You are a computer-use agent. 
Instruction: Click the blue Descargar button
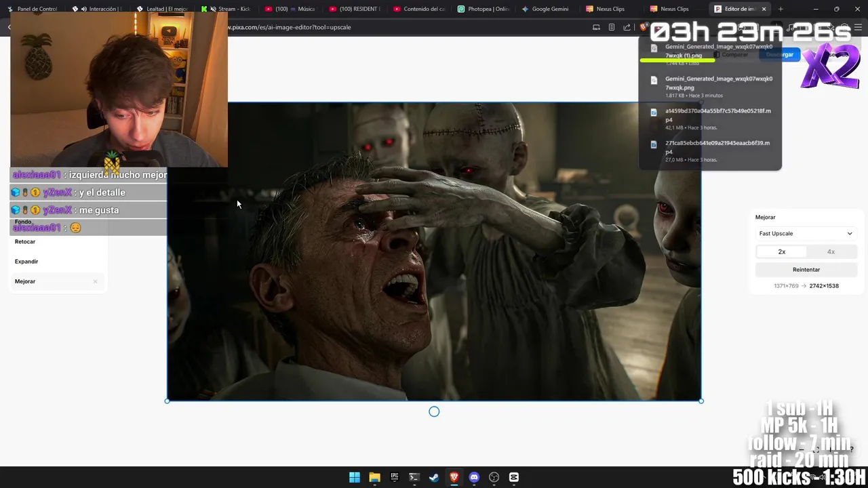click(780, 54)
